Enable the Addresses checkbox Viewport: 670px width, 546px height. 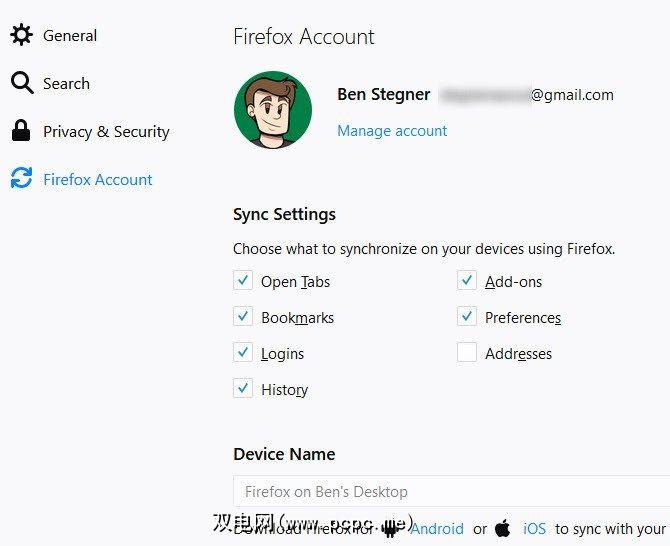click(467, 353)
